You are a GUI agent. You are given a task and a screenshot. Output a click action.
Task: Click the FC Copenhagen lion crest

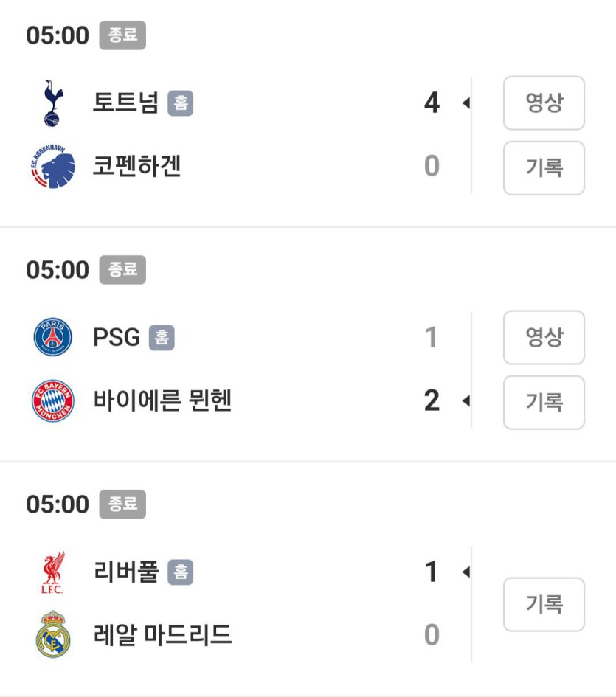pyautogui.click(x=53, y=167)
